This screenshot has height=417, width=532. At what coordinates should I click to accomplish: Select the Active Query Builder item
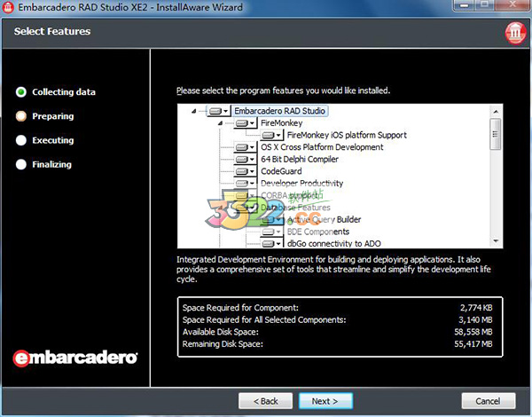[x=324, y=219]
